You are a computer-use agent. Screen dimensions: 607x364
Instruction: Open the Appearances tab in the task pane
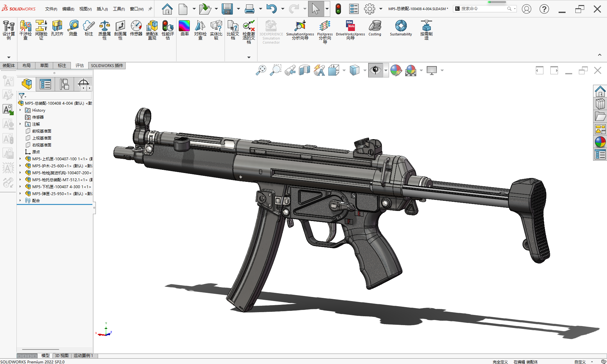pos(600,142)
